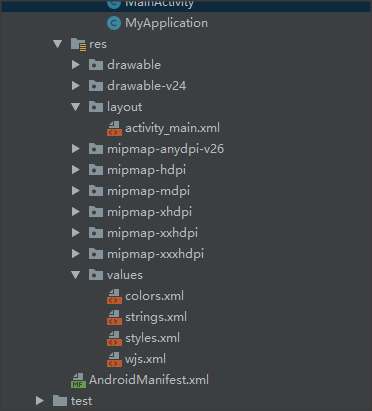
Task: Click the test folder icon
Action: (60, 401)
